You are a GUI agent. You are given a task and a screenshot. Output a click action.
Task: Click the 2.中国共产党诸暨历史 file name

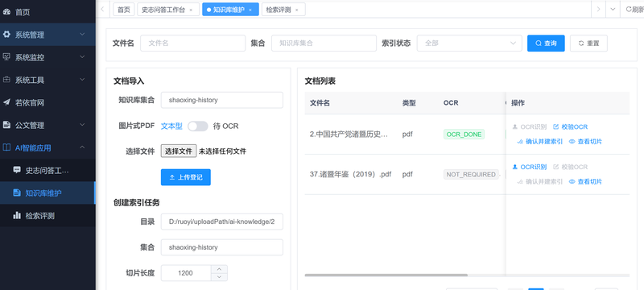tap(349, 135)
